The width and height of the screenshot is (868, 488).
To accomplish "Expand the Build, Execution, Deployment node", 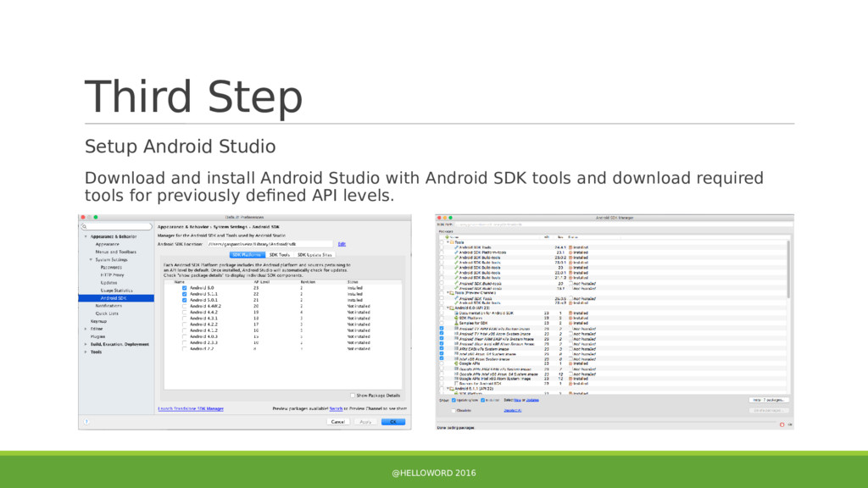I will coord(86,344).
